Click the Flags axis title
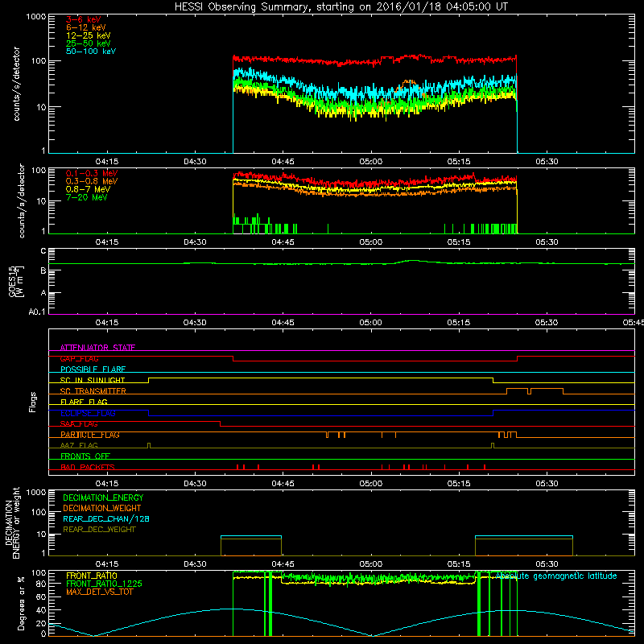 (32, 402)
